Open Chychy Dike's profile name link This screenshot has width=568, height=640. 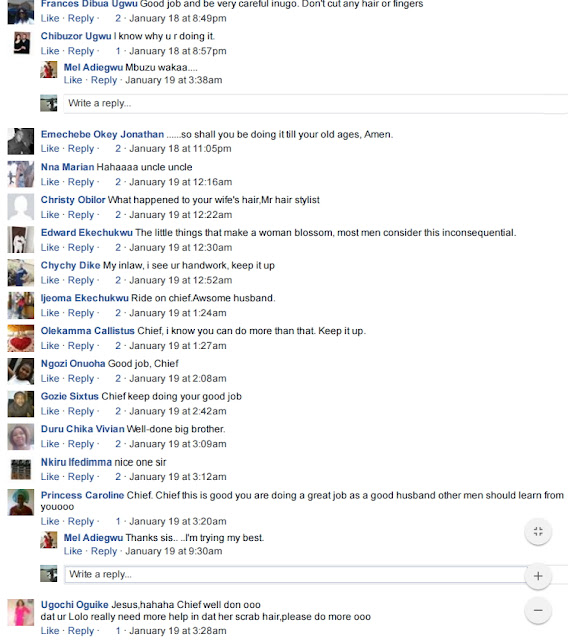70,265
